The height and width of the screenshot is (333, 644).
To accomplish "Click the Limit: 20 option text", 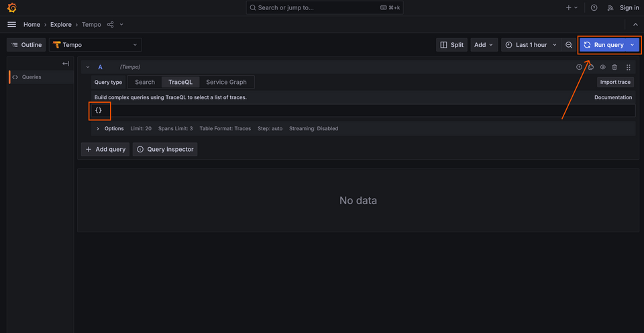I will click(x=141, y=129).
